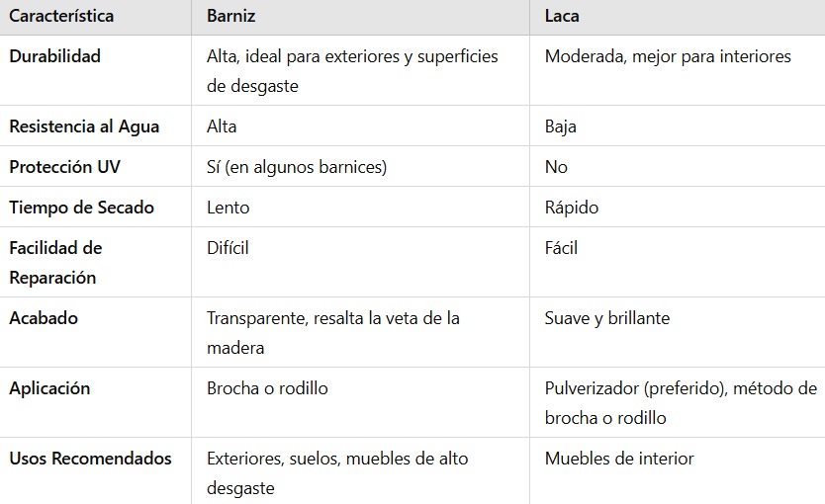Click the Acabado row label
This screenshot has width=825, height=504.
pyautogui.click(x=44, y=318)
